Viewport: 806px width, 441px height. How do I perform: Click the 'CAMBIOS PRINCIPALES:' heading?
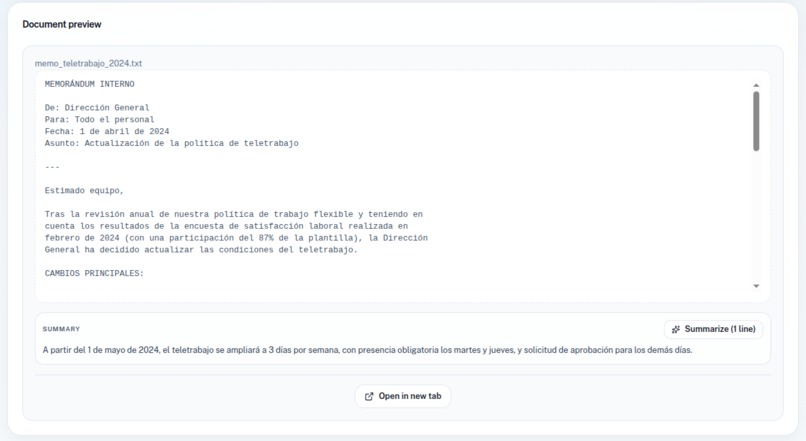95,273
